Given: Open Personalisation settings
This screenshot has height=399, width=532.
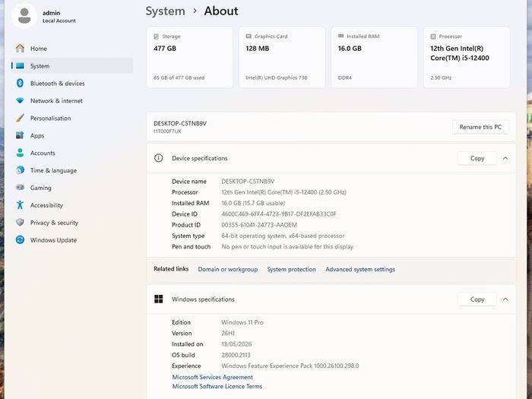Looking at the screenshot, I should click(x=72, y=118).
